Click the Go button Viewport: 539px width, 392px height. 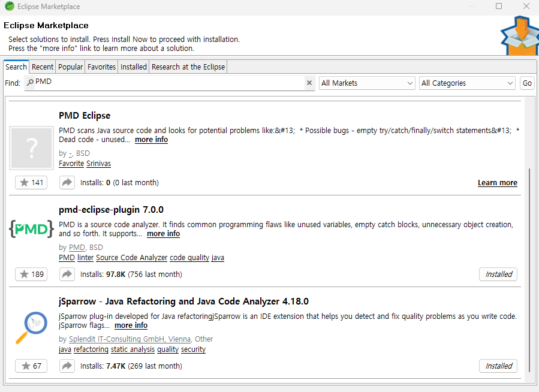point(527,83)
